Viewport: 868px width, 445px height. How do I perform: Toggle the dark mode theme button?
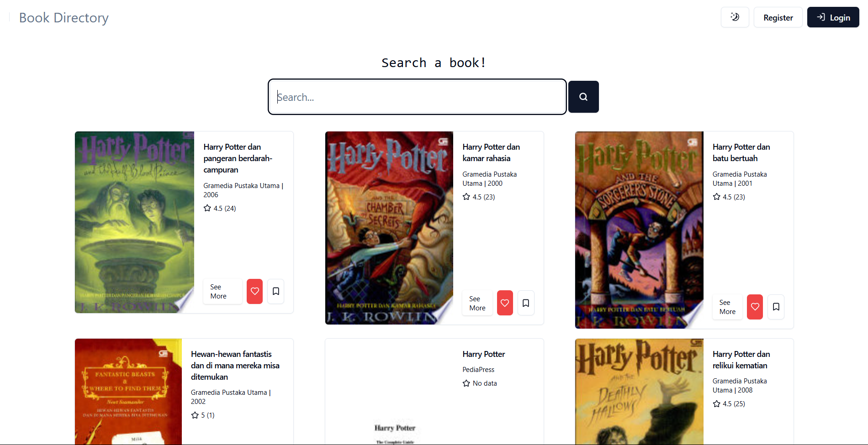[735, 17]
